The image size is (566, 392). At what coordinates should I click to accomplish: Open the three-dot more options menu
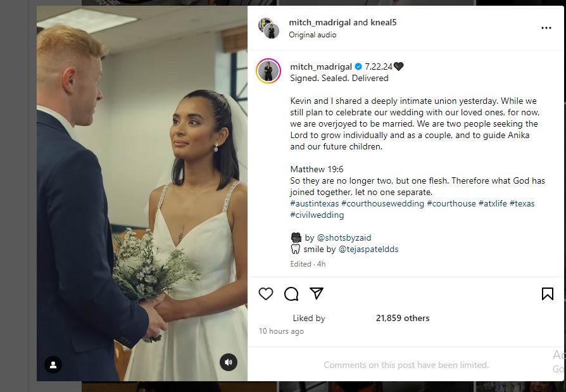click(546, 28)
